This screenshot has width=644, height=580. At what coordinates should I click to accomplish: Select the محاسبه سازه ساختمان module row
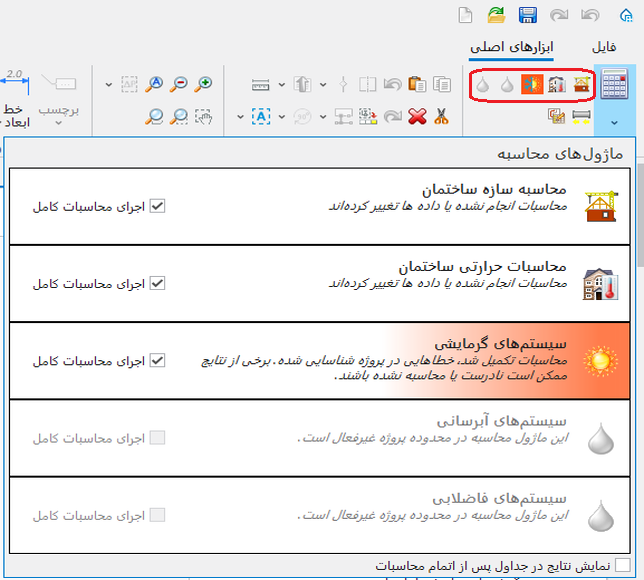point(400,206)
